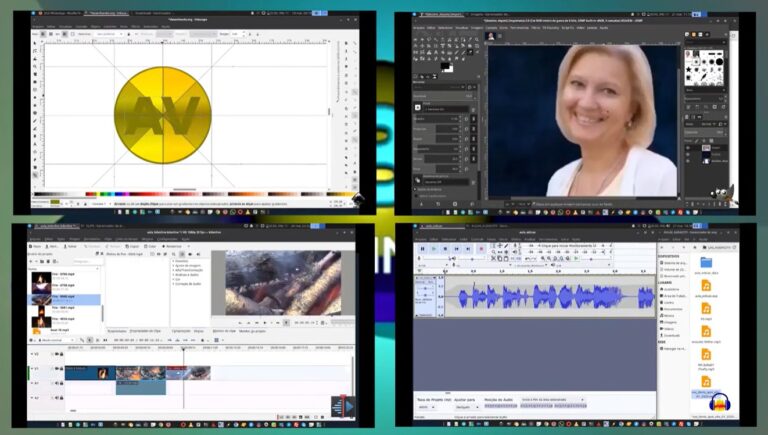Open Arquivo menu in the GIMP window

point(419,28)
